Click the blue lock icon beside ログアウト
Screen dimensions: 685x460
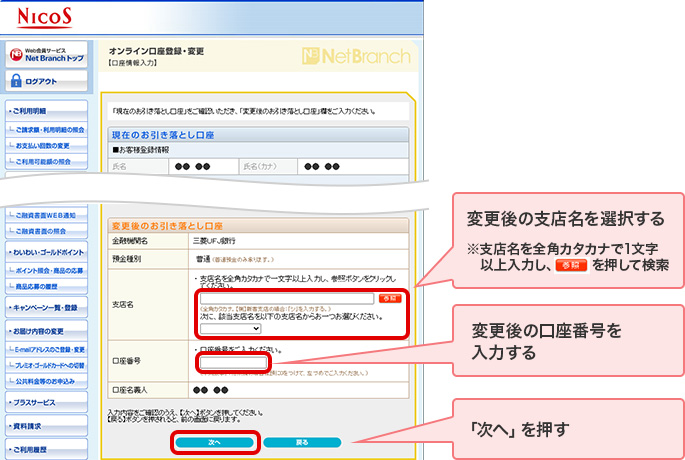(x=16, y=81)
